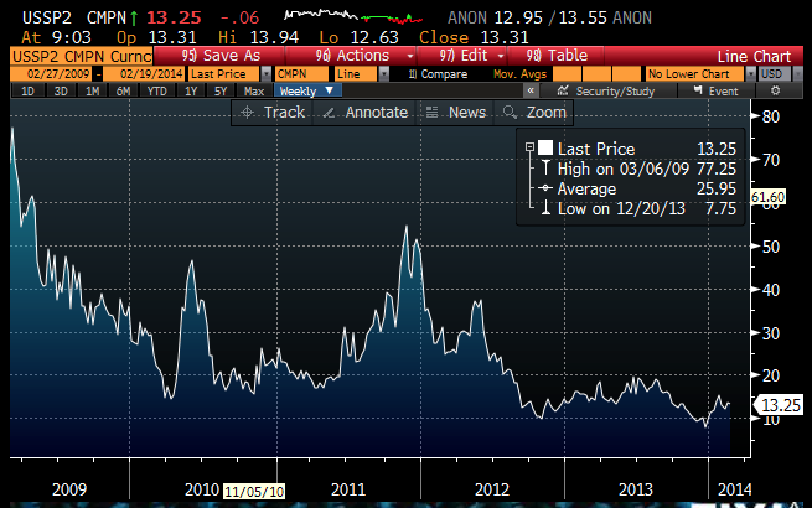This screenshot has height=508, width=812.
Task: Activate the Track crosshair tool
Action: [272, 113]
